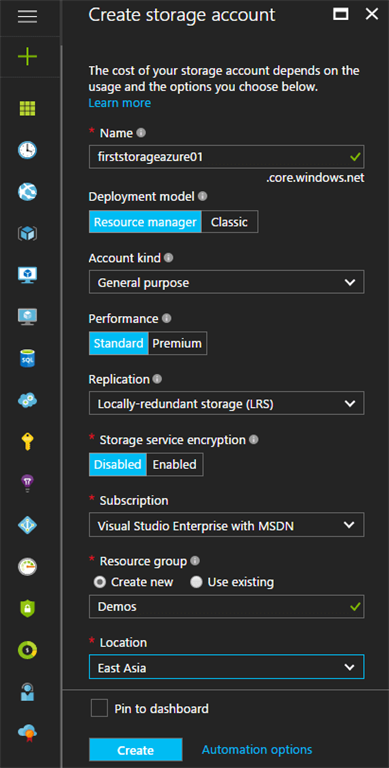Click info icon next to Performance
389x768 pixels.
(x=167, y=318)
